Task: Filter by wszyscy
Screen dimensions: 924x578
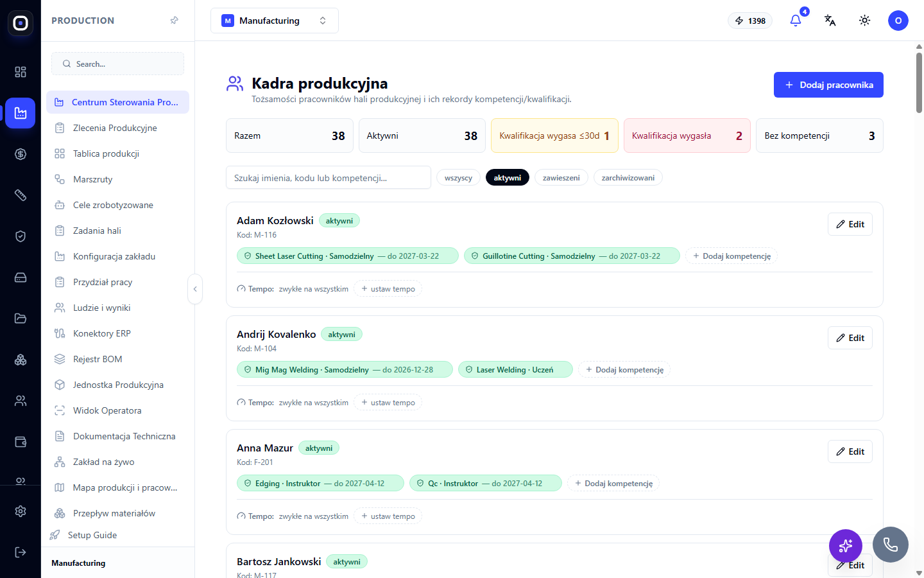Action: pyautogui.click(x=458, y=178)
